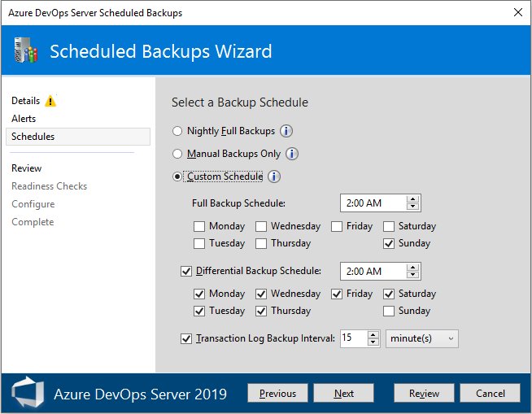
Task: Click the Full Backup Schedule time field
Action: point(373,203)
